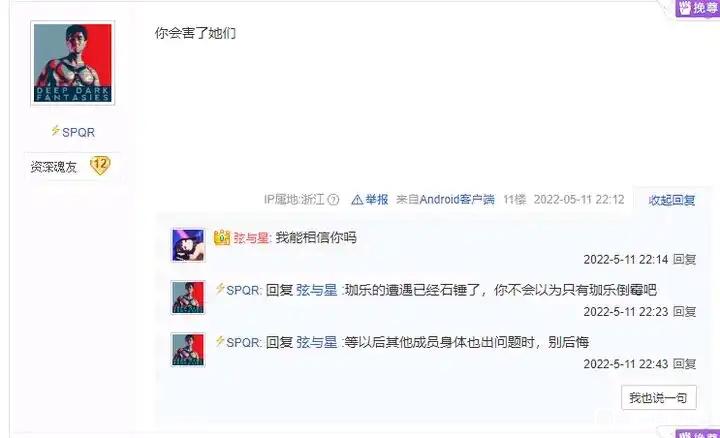Open SPQR's avatar in the 22:23 reply
Screen dimensions: 720x438
point(188,298)
